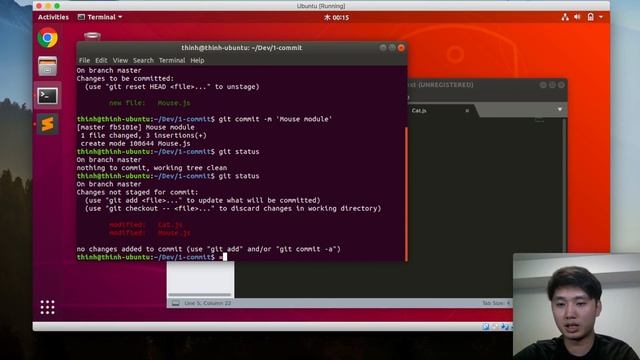Image resolution: width=640 pixels, height=360 pixels.
Task: Open the terminal Help menu
Action: click(x=197, y=60)
